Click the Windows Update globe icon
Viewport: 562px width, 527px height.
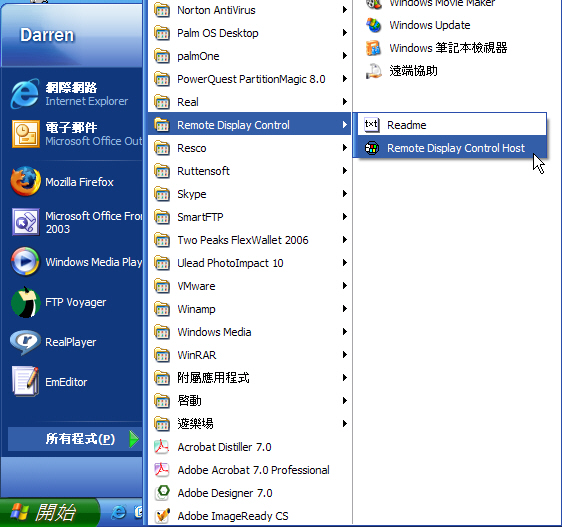tap(373, 25)
